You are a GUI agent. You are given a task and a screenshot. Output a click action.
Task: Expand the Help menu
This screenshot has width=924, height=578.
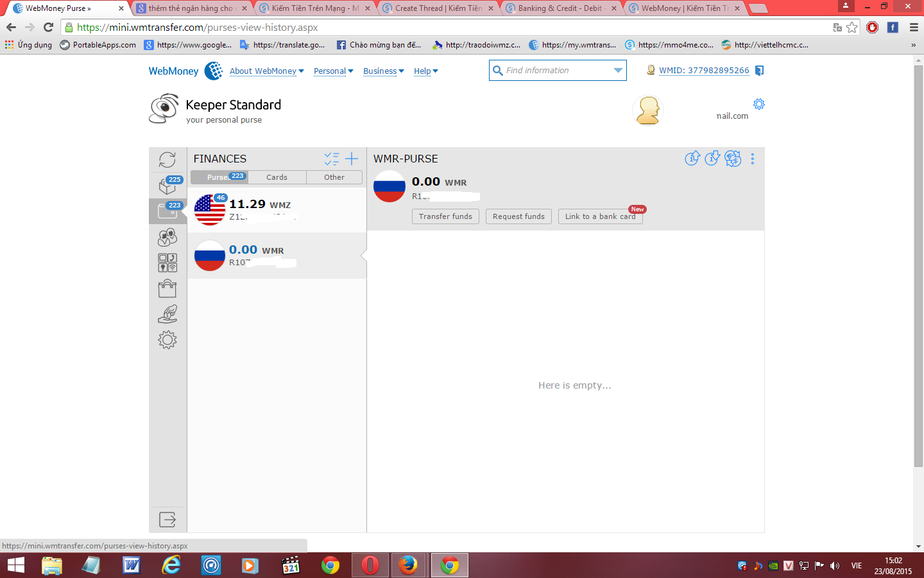tap(426, 71)
